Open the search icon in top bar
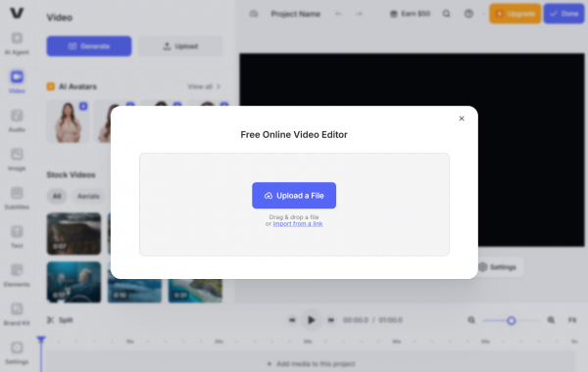This screenshot has width=588, height=372. click(x=446, y=14)
